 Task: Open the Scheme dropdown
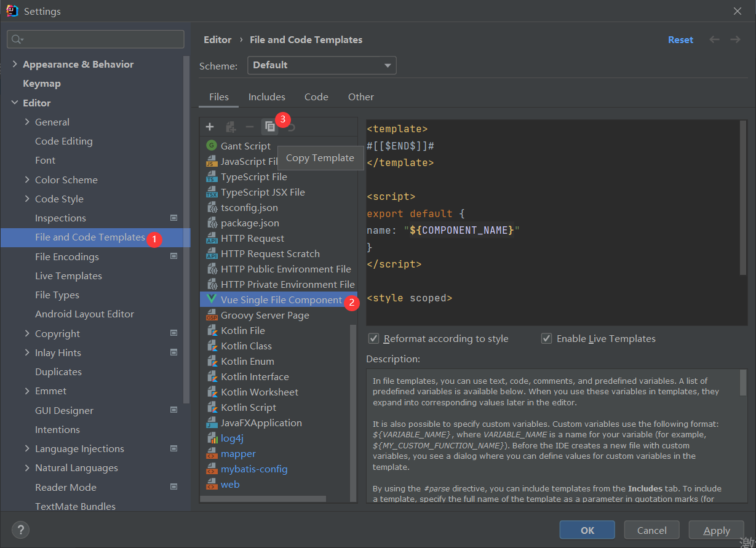(322, 65)
